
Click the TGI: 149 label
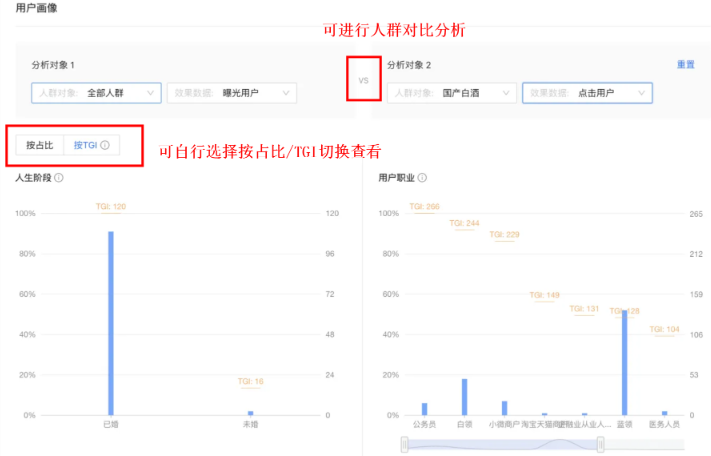tap(544, 296)
